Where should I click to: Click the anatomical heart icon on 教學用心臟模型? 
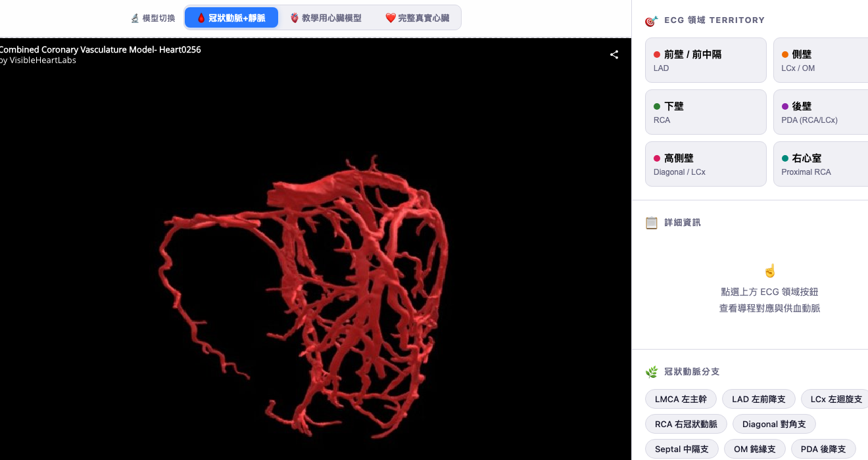coord(295,18)
